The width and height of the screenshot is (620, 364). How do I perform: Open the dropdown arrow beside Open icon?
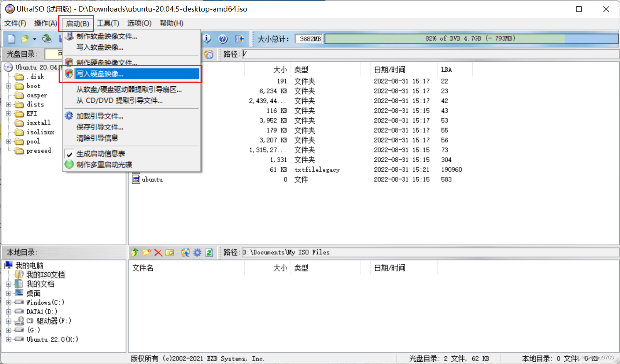pos(34,39)
